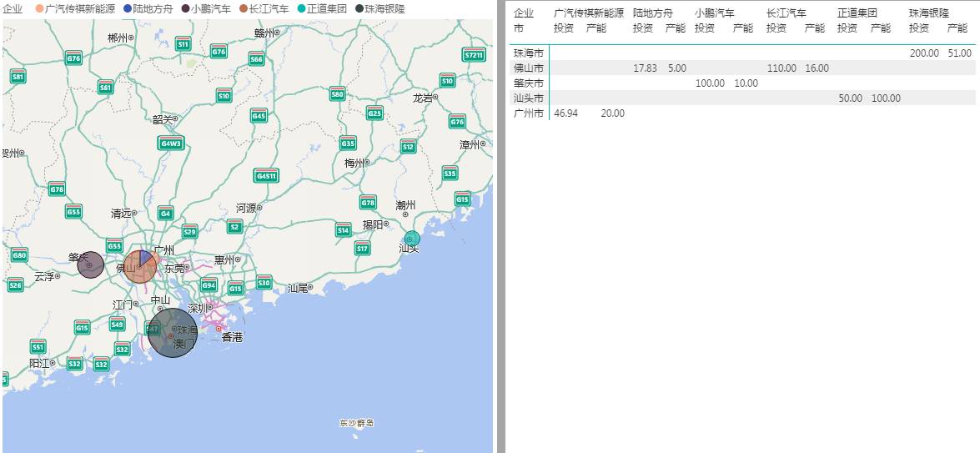Image resolution: width=980 pixels, height=453 pixels.
Task: Click the S14 highway shield near 揭阳
Action: click(343, 229)
